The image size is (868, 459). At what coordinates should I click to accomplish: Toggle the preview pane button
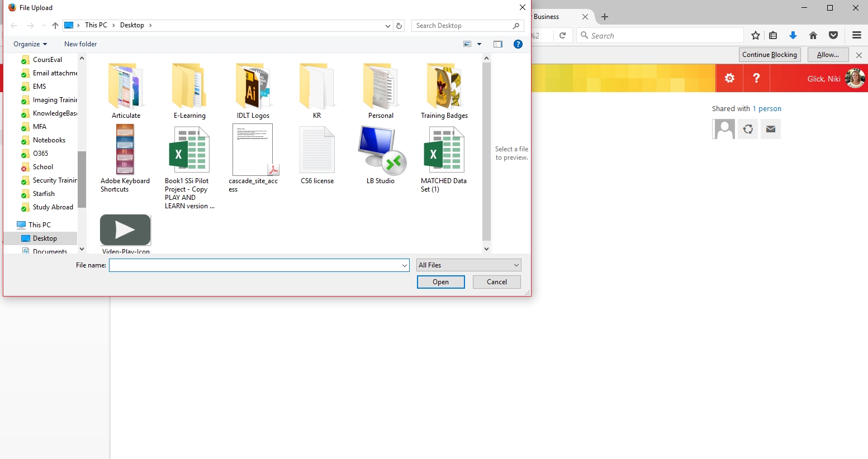(498, 44)
